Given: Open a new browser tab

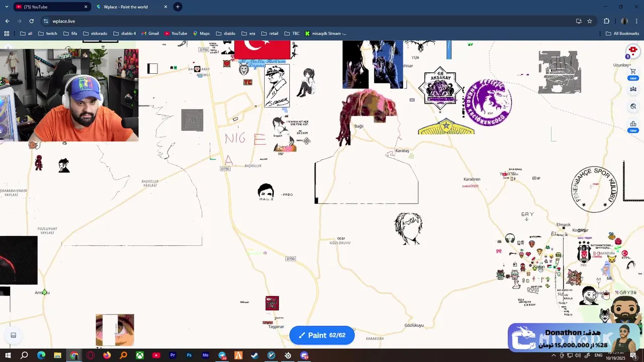Looking at the screenshot, I should (x=178, y=7).
